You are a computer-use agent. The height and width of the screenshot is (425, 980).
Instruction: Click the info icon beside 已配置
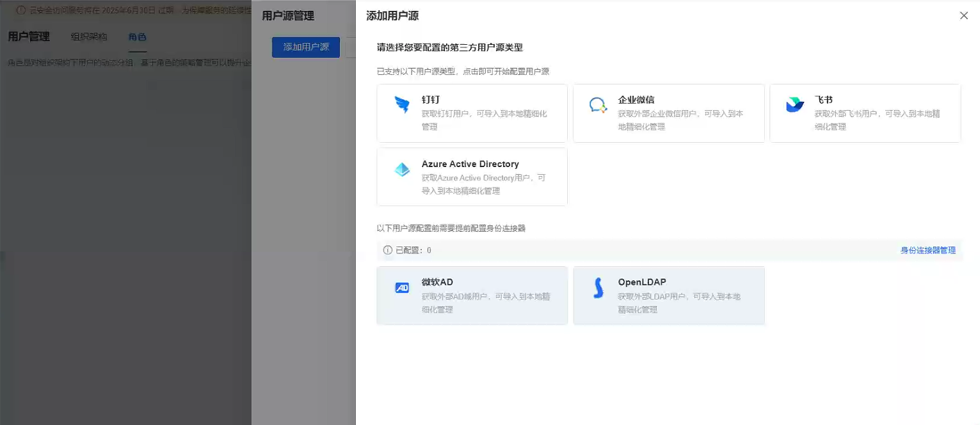click(x=387, y=250)
